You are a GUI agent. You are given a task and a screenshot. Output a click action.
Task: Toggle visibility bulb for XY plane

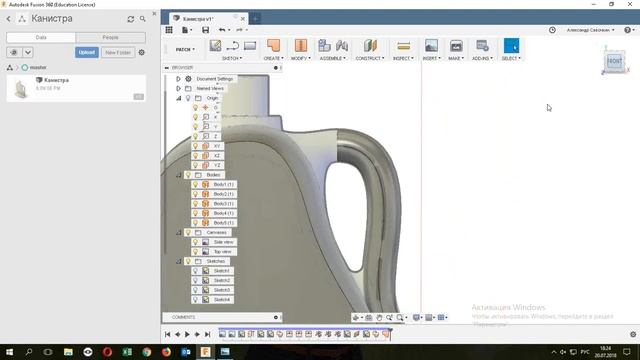click(195, 146)
